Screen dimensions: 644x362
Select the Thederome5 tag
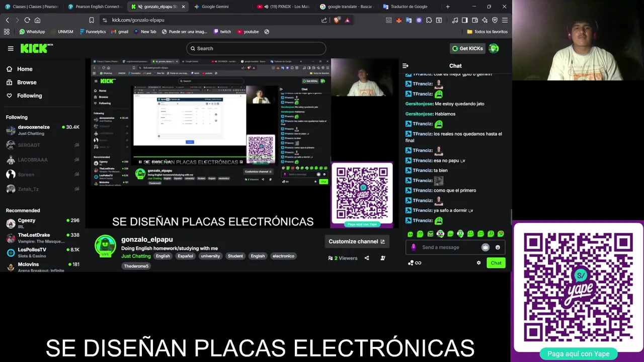[x=136, y=266]
